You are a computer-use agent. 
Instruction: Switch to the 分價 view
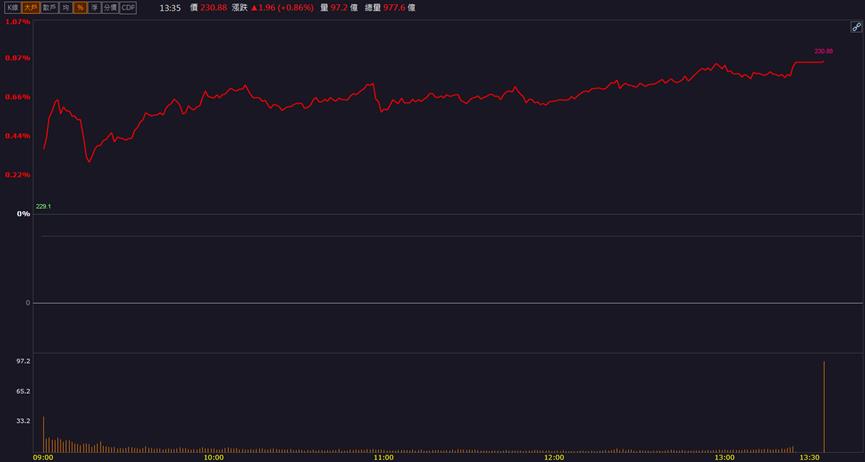point(110,8)
